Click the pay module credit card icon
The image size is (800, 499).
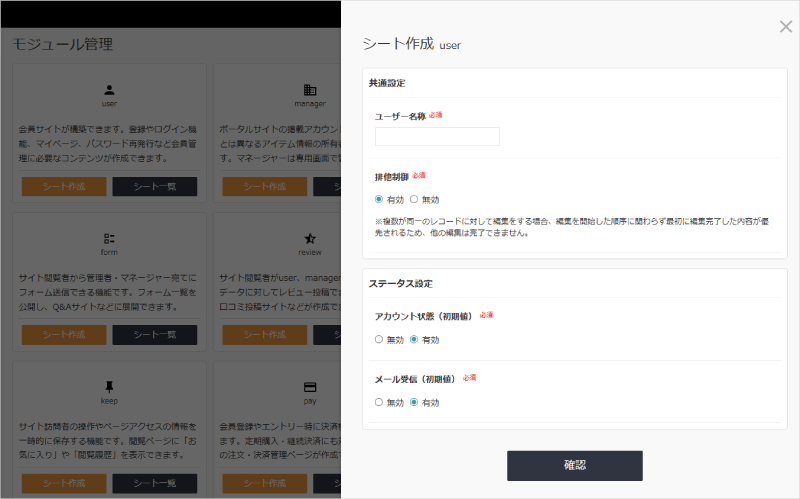[x=310, y=387]
